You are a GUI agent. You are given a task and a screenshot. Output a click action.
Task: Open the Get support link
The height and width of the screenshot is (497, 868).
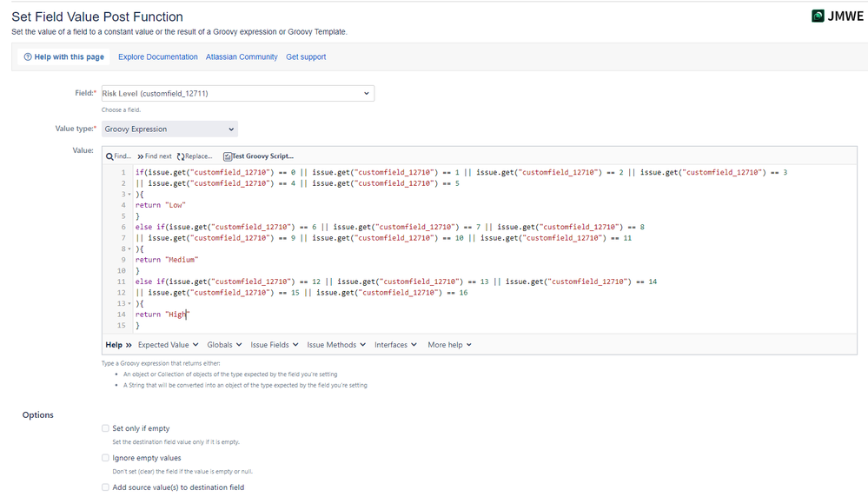click(306, 57)
